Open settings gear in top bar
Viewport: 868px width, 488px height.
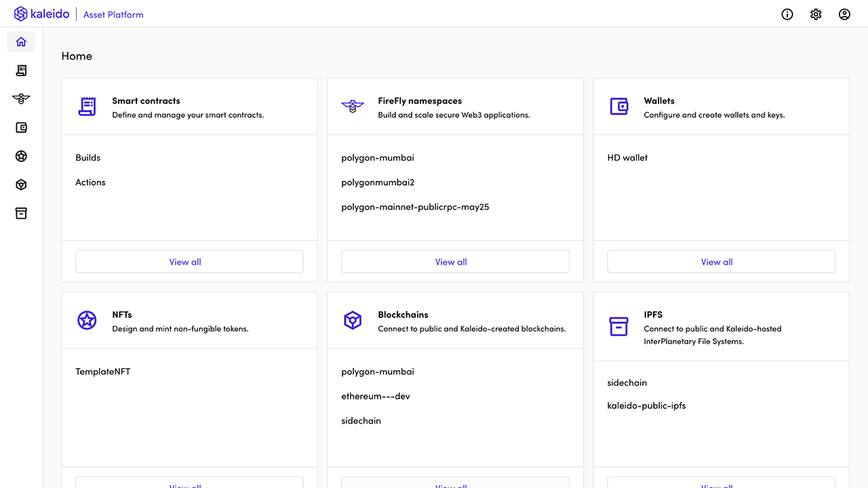tap(816, 14)
